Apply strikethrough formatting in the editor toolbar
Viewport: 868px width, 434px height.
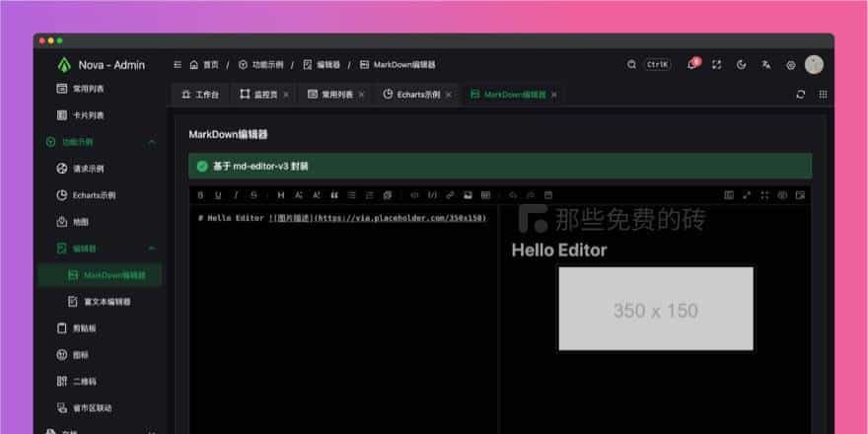click(x=253, y=195)
